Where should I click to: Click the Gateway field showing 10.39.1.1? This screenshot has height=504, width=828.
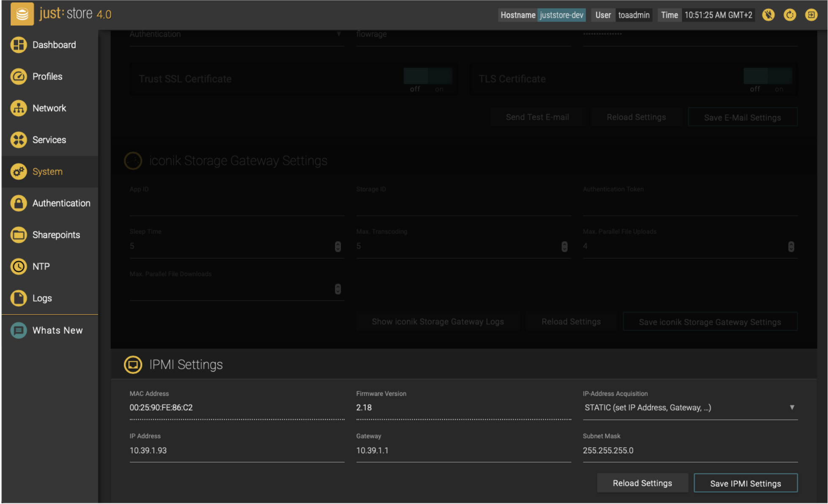tap(464, 451)
